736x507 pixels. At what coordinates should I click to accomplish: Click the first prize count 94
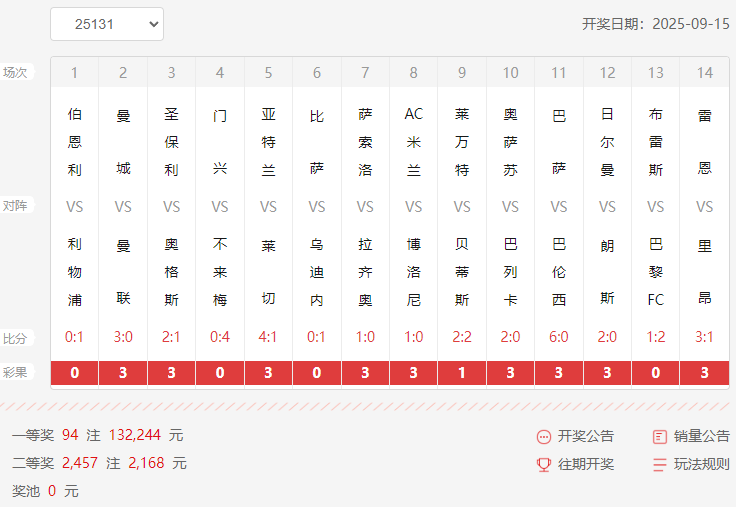[x=70, y=435]
